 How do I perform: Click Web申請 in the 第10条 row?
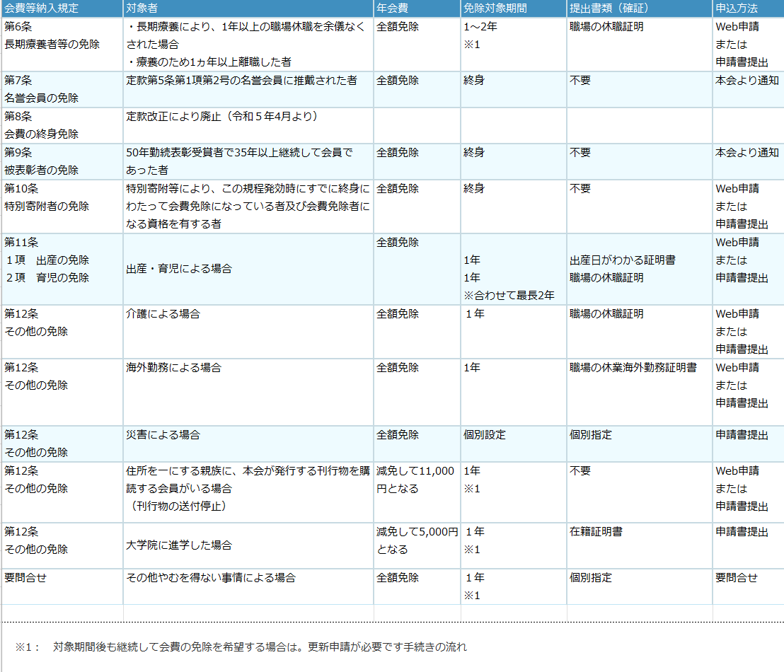pos(737,188)
